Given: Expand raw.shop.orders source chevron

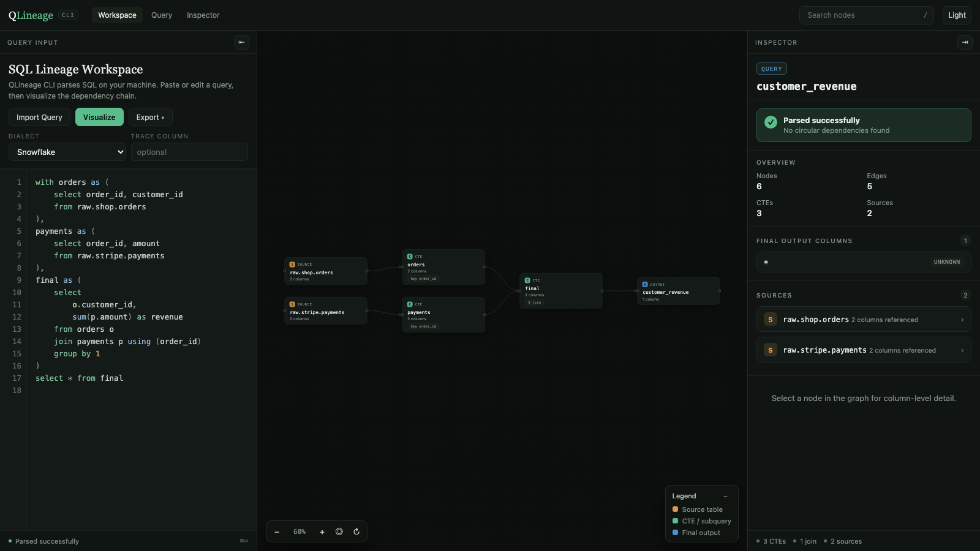Looking at the screenshot, I should pos(962,320).
